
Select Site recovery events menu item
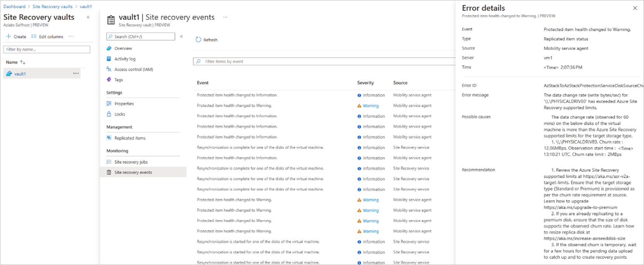click(x=133, y=172)
